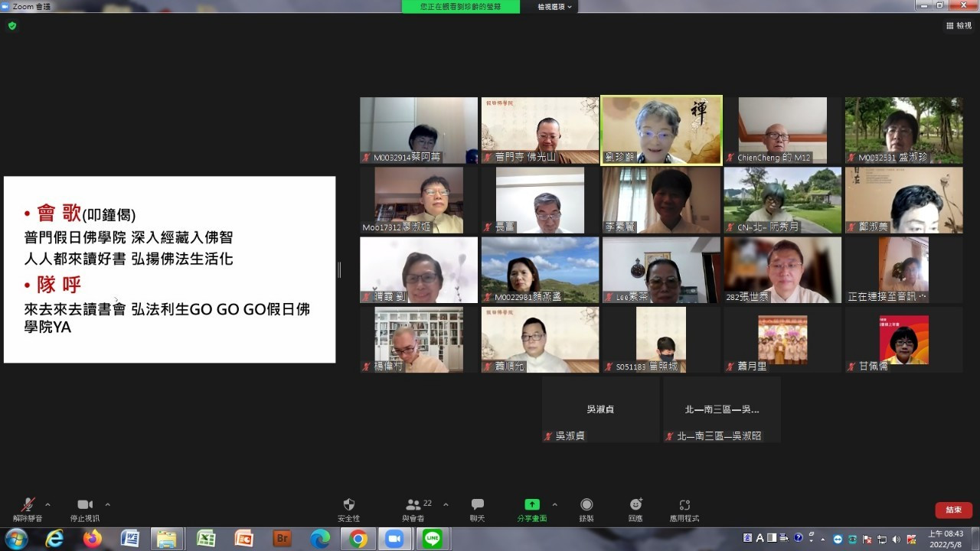Screen dimensions: 980x551
Task: Open the Security (安全性) shield icon
Action: click(349, 505)
